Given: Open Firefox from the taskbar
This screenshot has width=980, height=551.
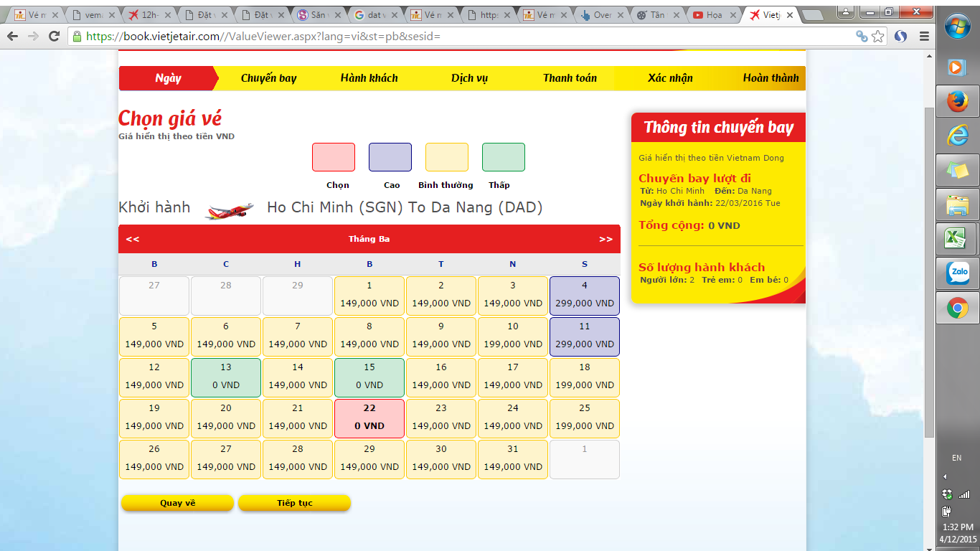Looking at the screenshot, I should (958, 101).
